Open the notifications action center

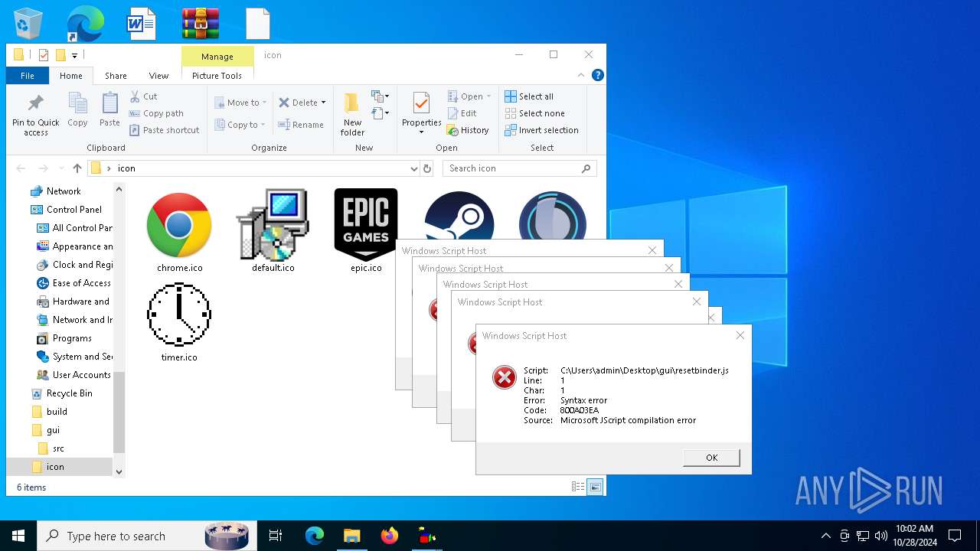pyautogui.click(x=955, y=536)
